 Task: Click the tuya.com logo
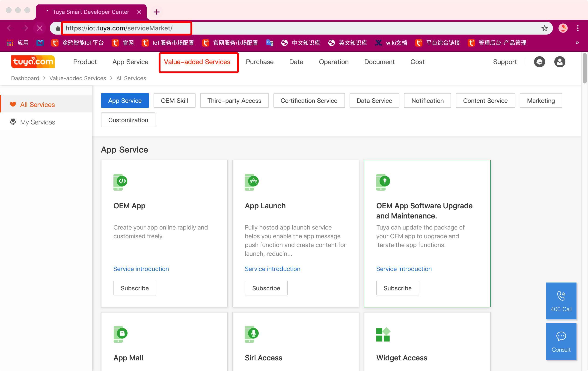pyautogui.click(x=33, y=62)
